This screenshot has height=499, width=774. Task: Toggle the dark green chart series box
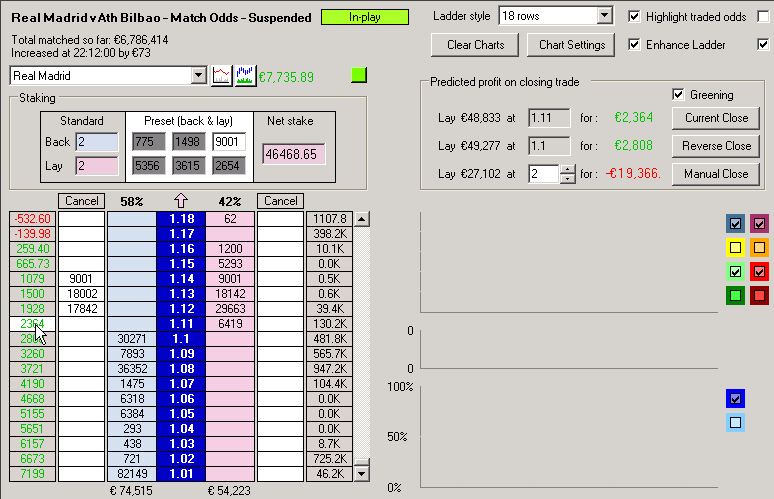pyautogui.click(x=736, y=295)
